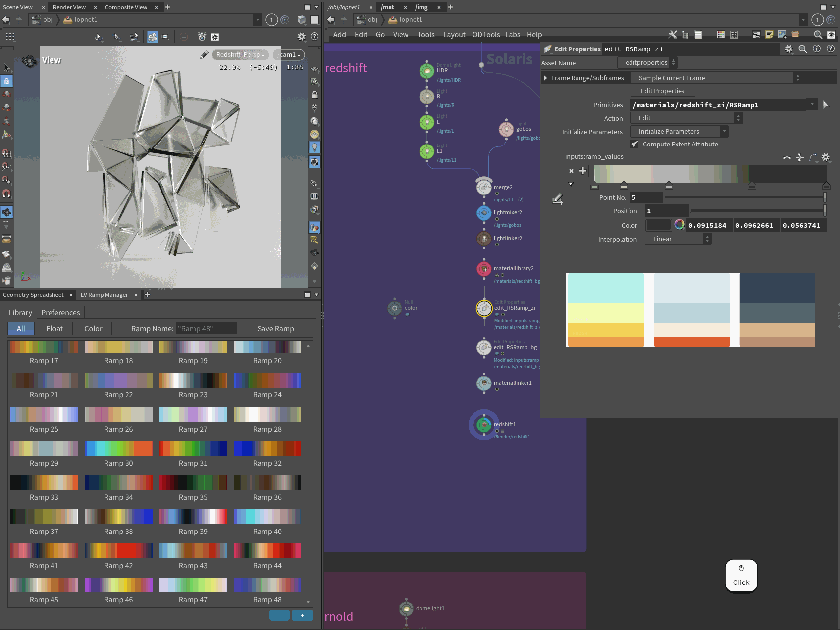The width and height of the screenshot is (840, 630).
Task: Open the Sample Current Frame dropdown
Action: point(717,78)
